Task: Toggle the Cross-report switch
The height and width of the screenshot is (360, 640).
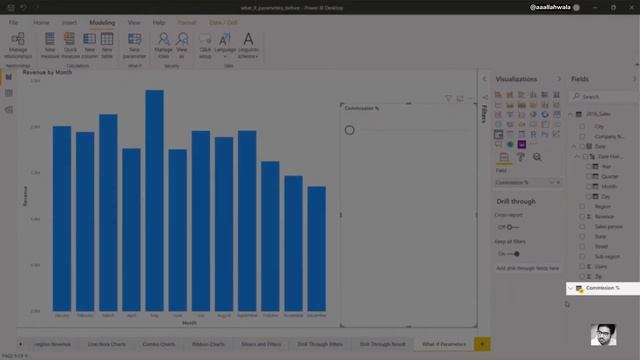Action: 513,227
